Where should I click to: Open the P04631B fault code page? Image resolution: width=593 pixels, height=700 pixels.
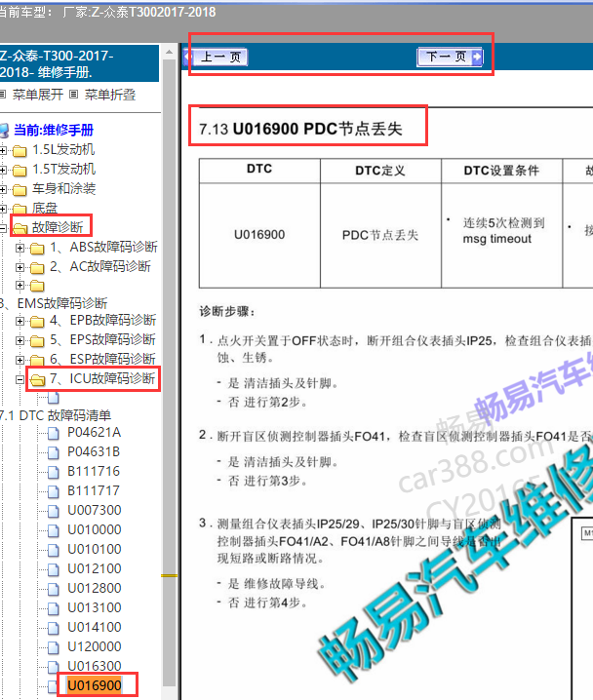click(x=94, y=452)
